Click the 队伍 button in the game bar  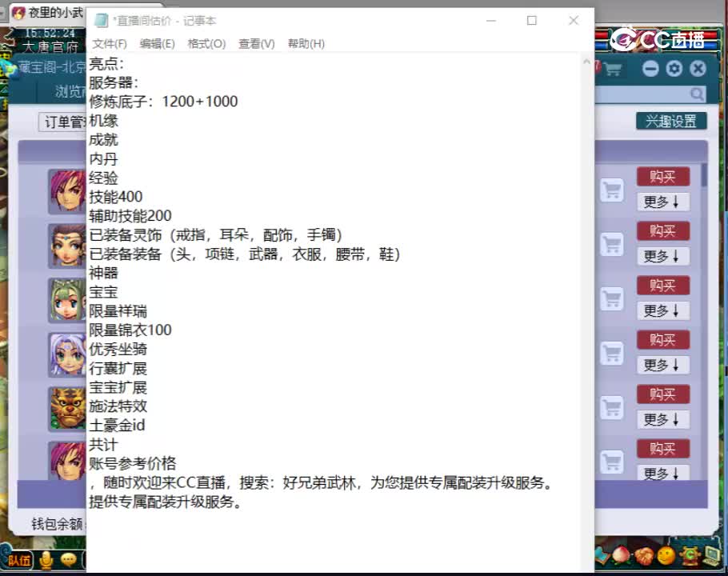pyautogui.click(x=18, y=560)
